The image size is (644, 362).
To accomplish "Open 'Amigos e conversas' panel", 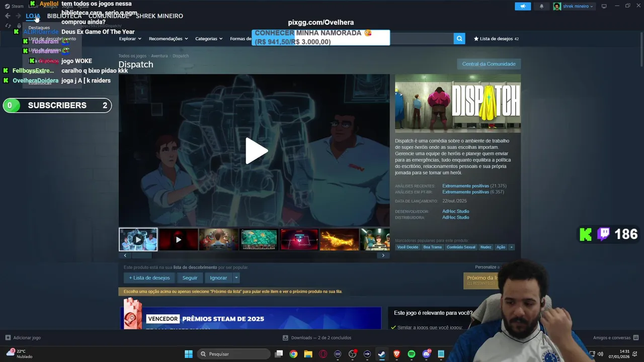I will [615, 338].
